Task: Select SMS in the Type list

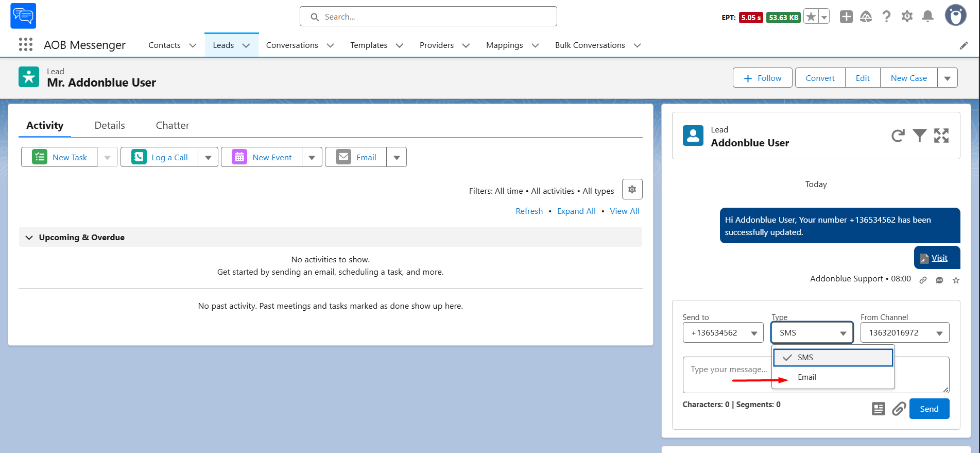Action: [833, 358]
